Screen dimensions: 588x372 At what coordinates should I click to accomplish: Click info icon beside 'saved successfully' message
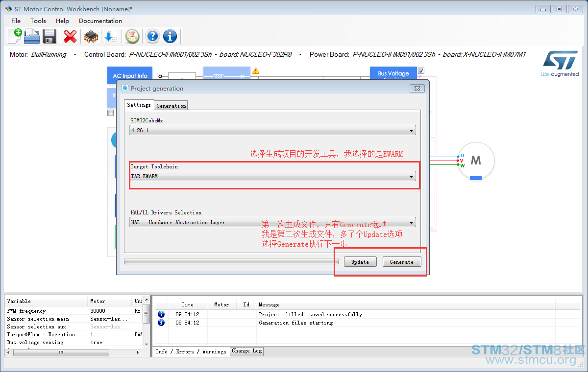pos(161,314)
